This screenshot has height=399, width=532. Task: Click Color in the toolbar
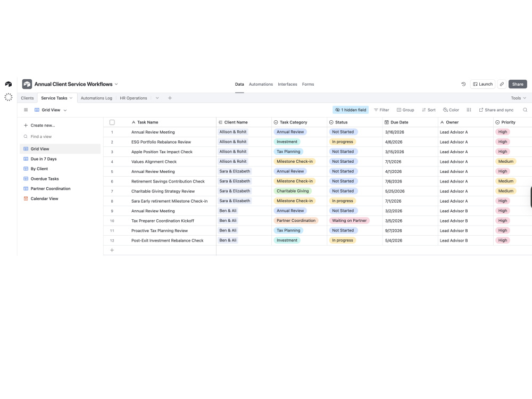(x=451, y=110)
